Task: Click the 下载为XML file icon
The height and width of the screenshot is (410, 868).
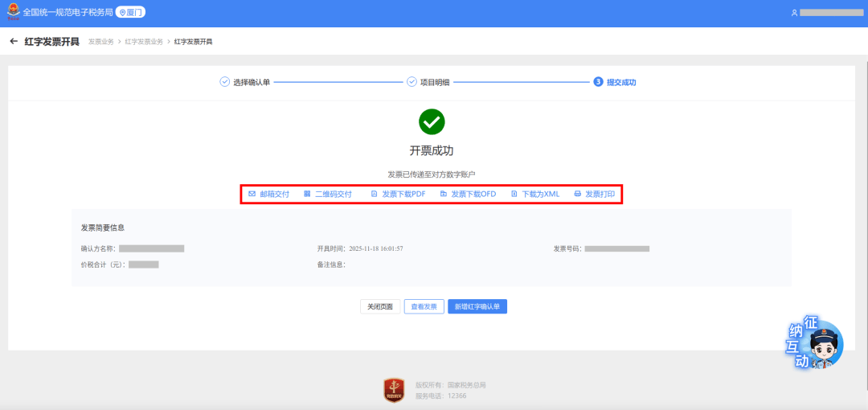Action: (514, 194)
